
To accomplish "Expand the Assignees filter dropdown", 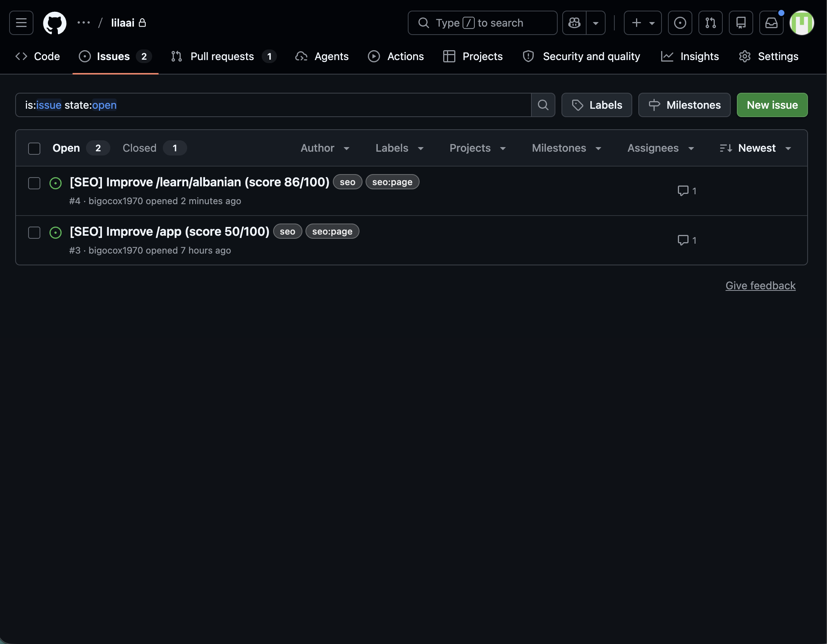I will (x=661, y=148).
